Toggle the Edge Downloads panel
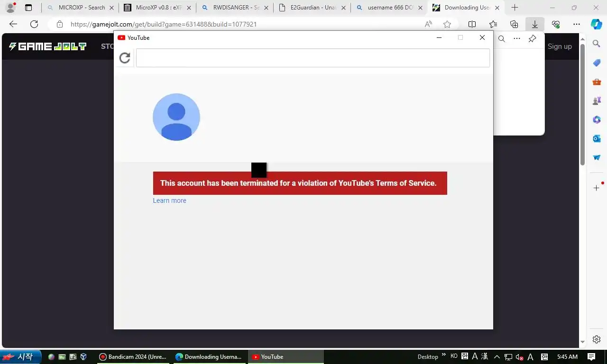Screen dimensions: 607x364 (535, 24)
